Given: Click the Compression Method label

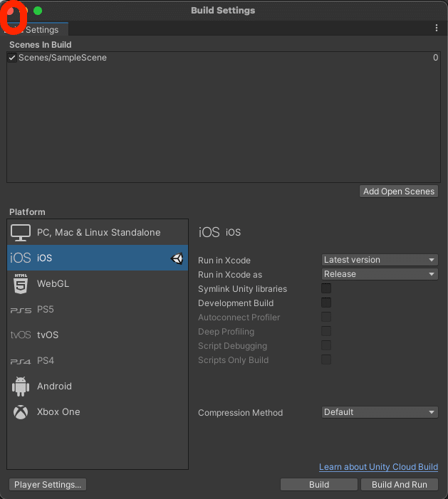Looking at the screenshot, I should point(241,413).
